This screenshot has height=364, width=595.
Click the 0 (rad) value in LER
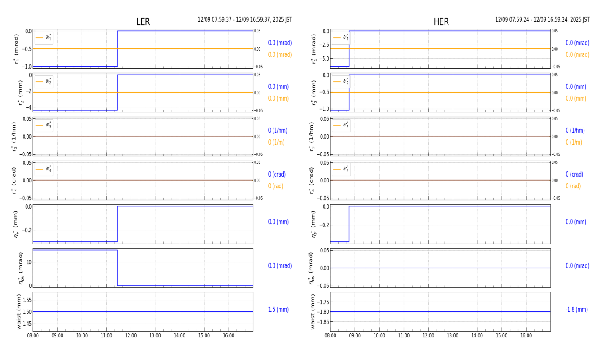point(276,186)
